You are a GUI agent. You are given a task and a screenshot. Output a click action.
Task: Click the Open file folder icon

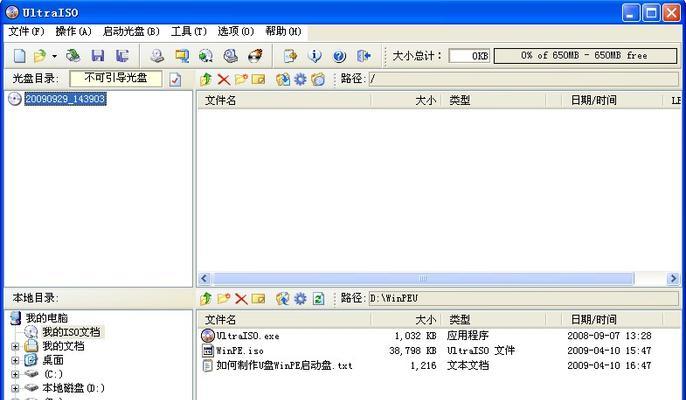(x=40, y=56)
